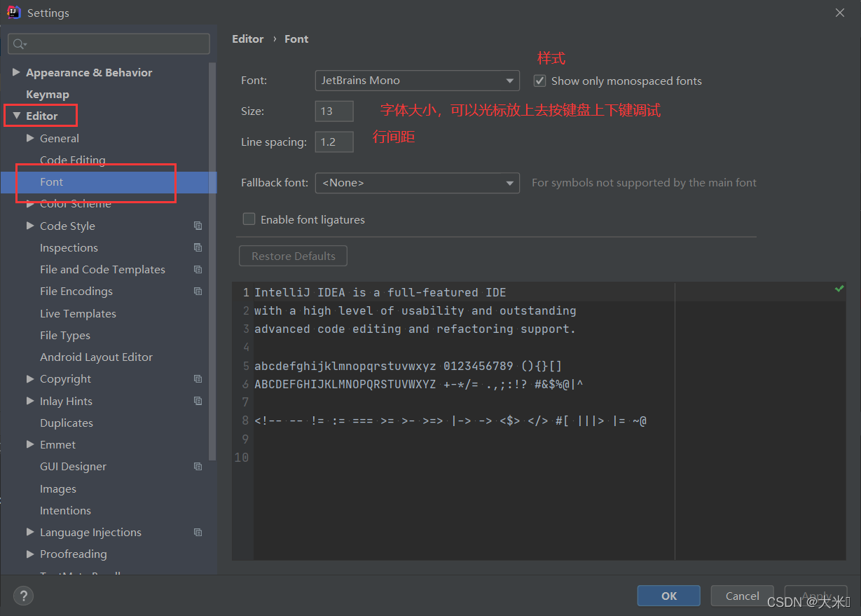861x616 pixels.
Task: Expand the Language Injections node
Action: point(30,532)
